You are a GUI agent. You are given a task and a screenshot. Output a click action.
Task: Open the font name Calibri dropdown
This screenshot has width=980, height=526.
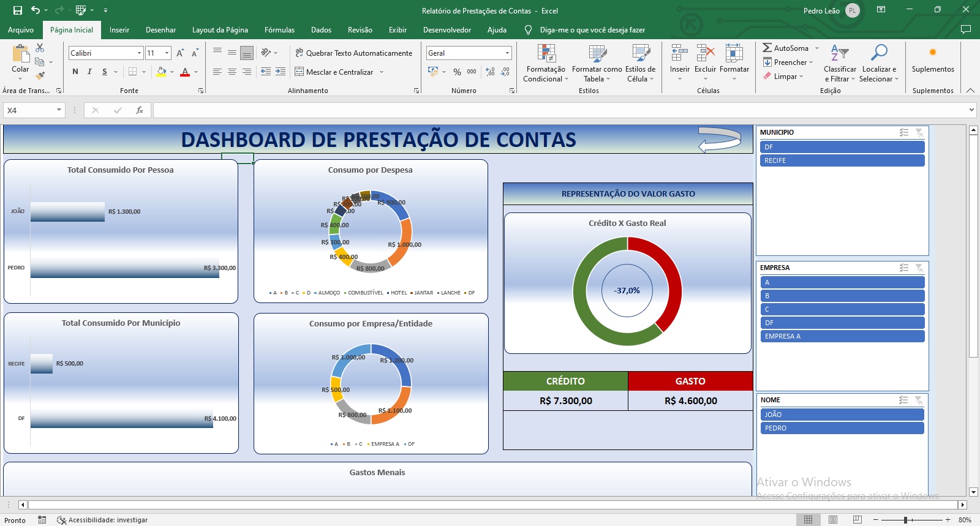(x=139, y=53)
